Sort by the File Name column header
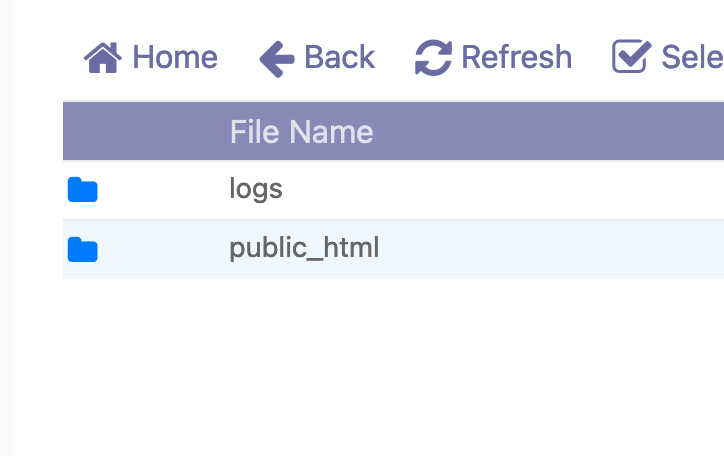Screen dimensions: 724x456 click(302, 132)
